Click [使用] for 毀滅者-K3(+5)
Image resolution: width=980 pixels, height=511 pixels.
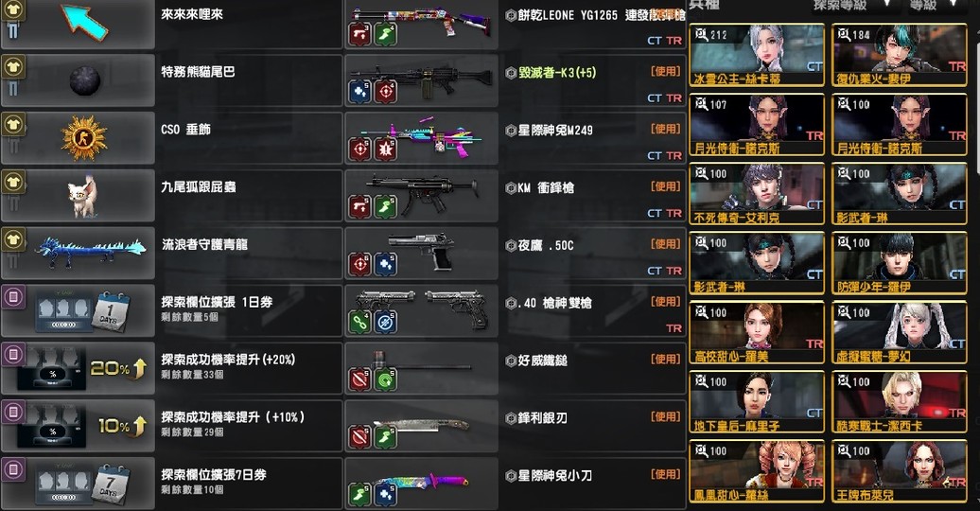click(666, 71)
